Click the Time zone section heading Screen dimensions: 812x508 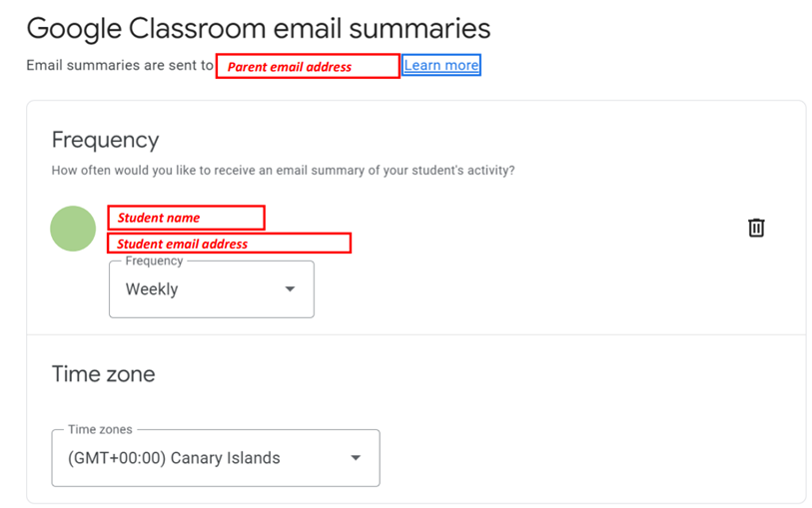tap(103, 375)
